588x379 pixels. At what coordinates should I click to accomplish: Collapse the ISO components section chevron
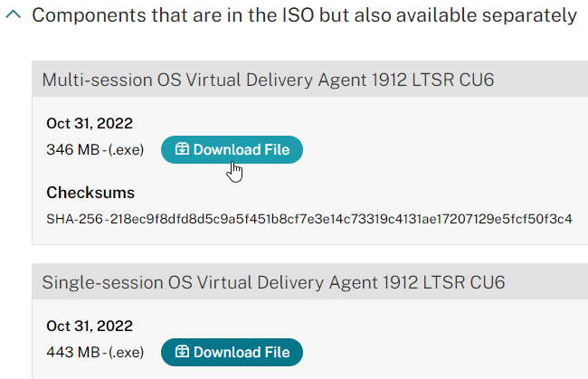[12, 16]
